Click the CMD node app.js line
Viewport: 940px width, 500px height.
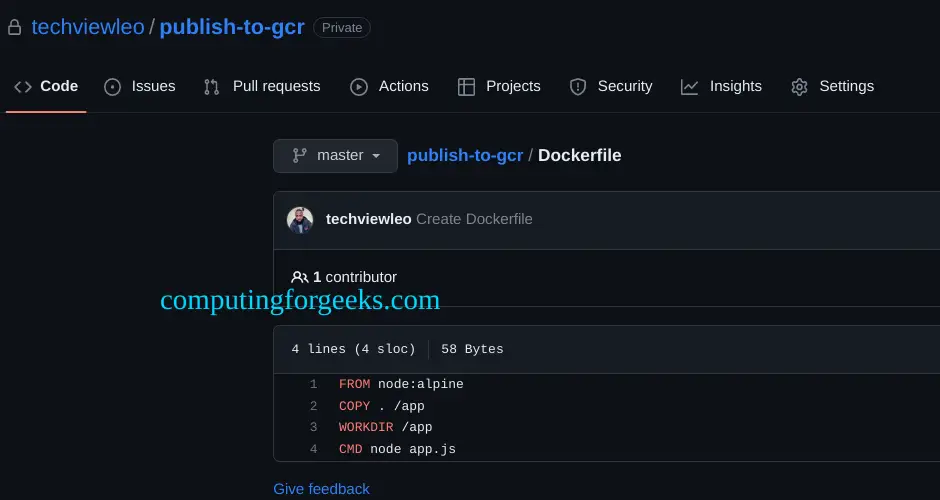[397, 449]
